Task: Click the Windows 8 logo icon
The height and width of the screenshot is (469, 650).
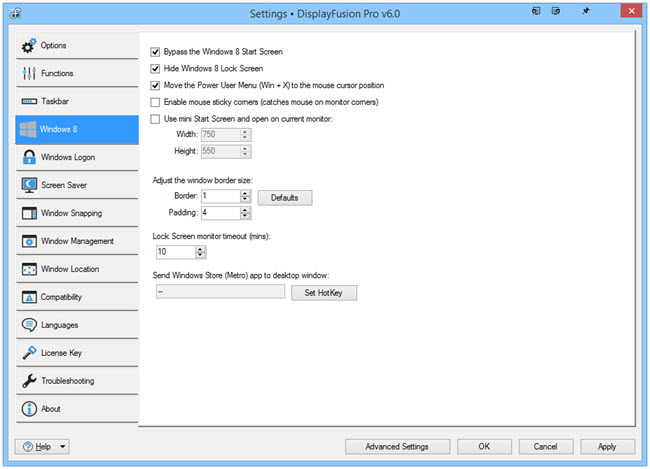Action: 28,129
